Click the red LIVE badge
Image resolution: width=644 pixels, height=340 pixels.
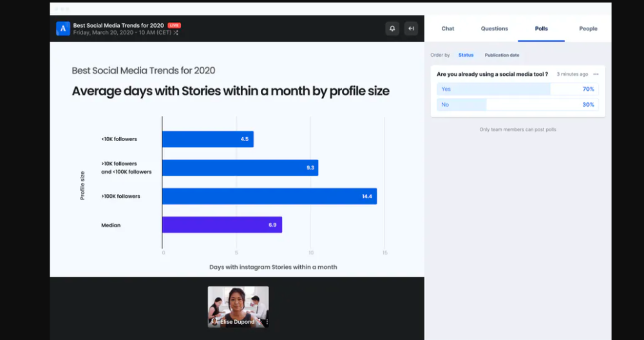tap(174, 25)
